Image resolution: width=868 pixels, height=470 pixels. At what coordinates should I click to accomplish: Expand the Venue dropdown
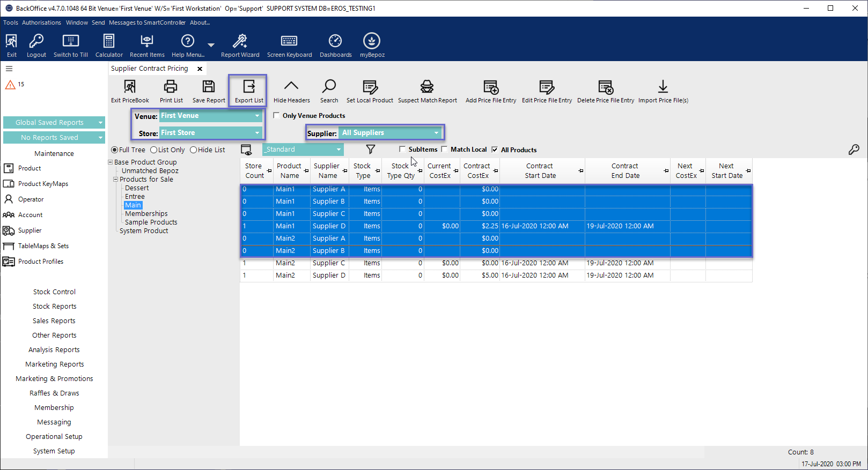[x=257, y=116]
